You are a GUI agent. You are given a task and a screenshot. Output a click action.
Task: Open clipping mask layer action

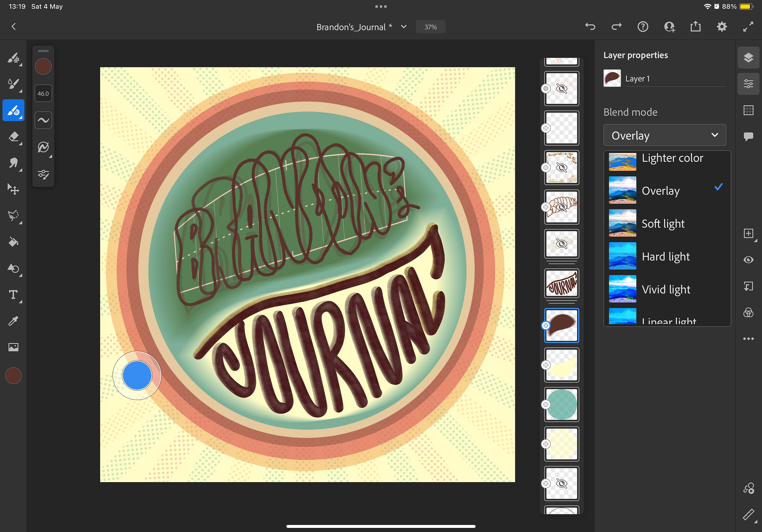(x=748, y=286)
